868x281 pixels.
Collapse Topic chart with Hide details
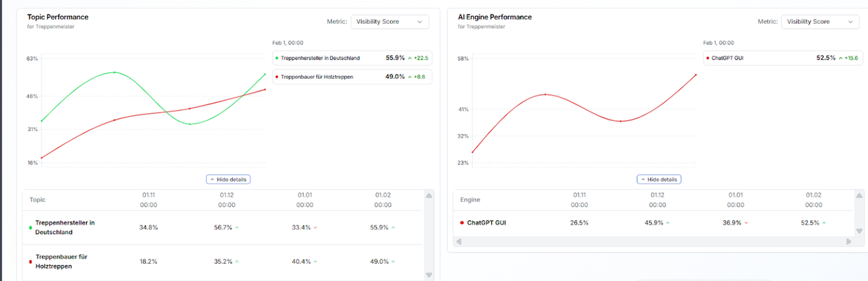pyautogui.click(x=229, y=179)
